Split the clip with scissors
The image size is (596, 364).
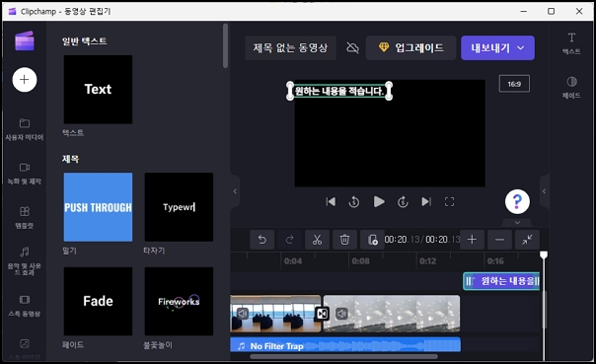(x=317, y=240)
